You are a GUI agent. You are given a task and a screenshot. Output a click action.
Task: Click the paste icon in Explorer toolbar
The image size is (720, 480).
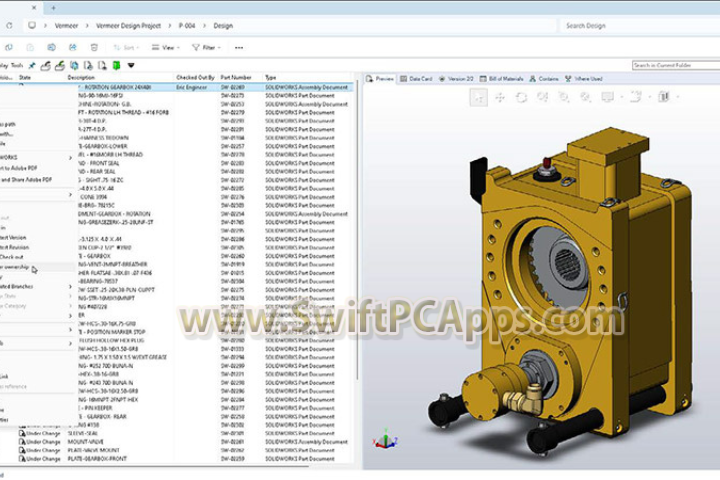pos(30,47)
